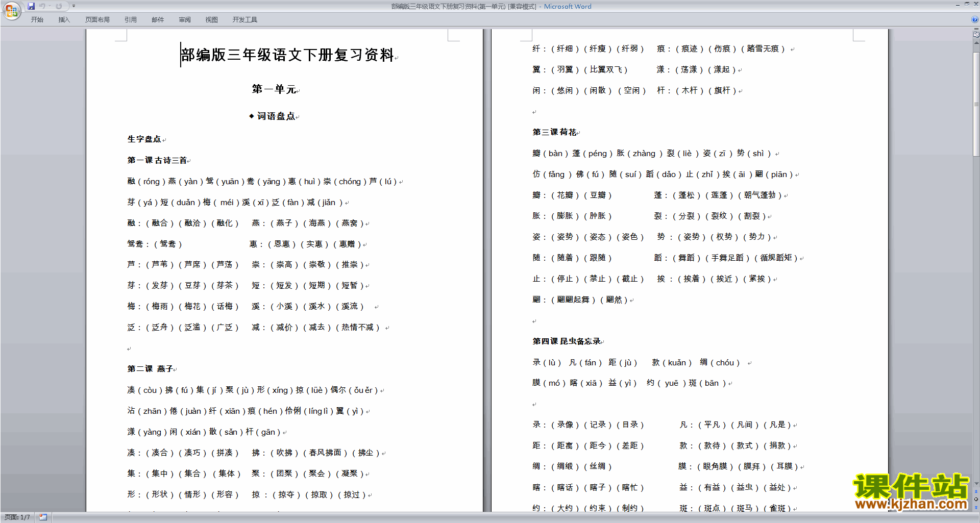Switch to the 审阅 ribbon tab
This screenshot has height=523, width=980.
pyautogui.click(x=185, y=20)
